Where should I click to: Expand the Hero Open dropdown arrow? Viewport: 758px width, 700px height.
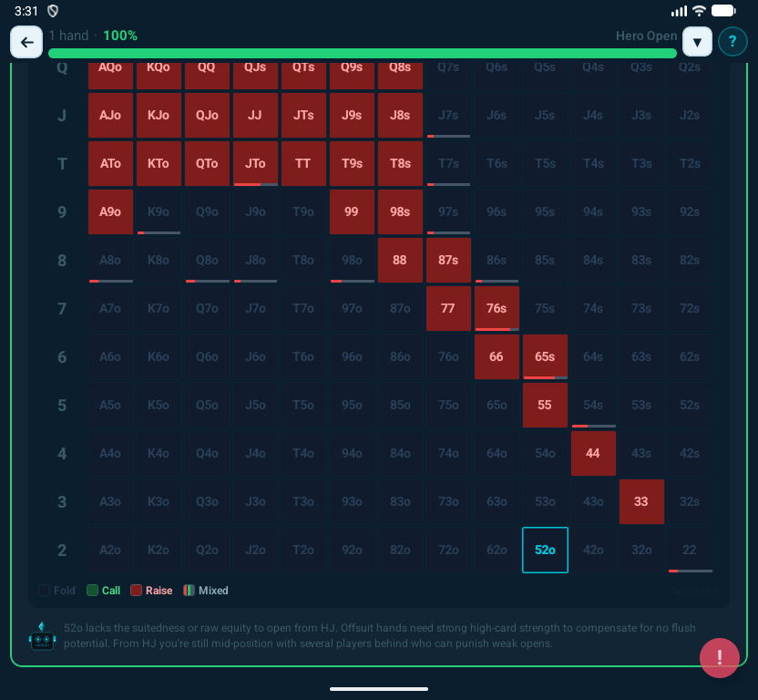[697, 42]
